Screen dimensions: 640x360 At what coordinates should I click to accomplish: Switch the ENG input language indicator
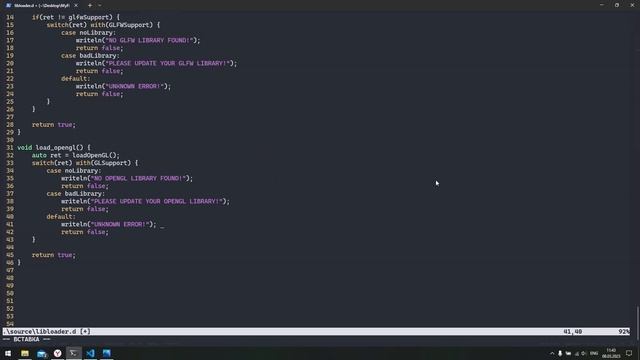pos(594,353)
